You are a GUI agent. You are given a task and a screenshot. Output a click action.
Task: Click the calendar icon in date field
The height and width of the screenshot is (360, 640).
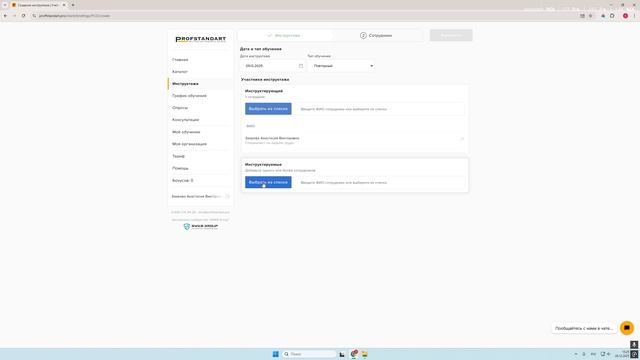click(x=301, y=66)
